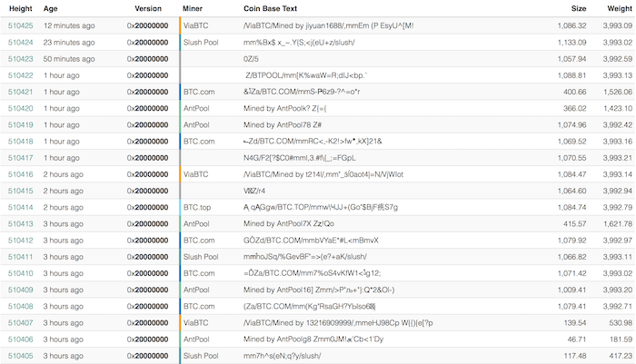
Task: Select ViaBTC miner in row 510425
Action: [x=195, y=25]
